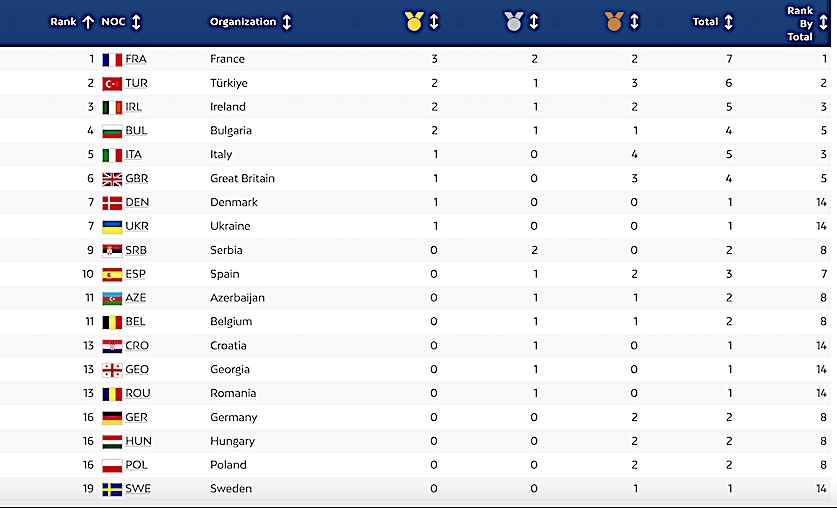Image resolution: width=837 pixels, height=508 pixels.
Task: Sort by Organization using its arrows
Action: coord(287,22)
